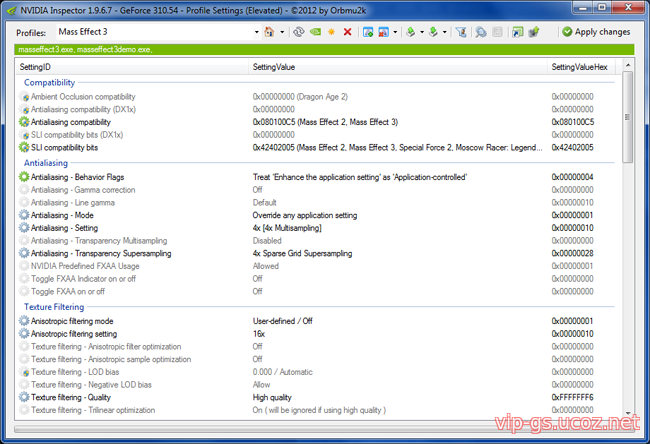
Task: Click the gear icon for SLI compatibility bits
Action: coord(24,147)
